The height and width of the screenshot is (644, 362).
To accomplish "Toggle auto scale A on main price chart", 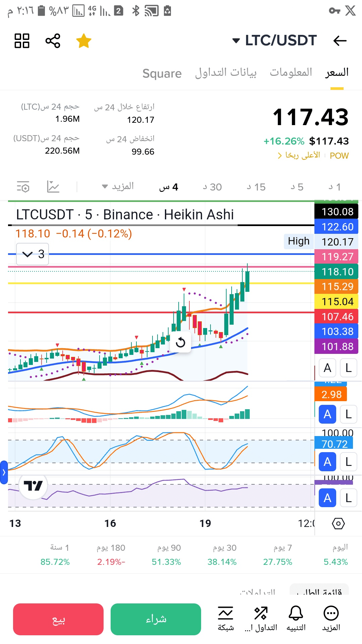I will coord(327,368).
